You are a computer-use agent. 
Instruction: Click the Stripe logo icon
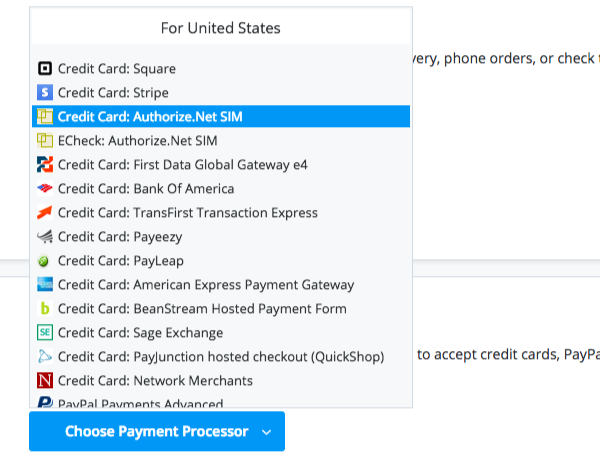44,93
